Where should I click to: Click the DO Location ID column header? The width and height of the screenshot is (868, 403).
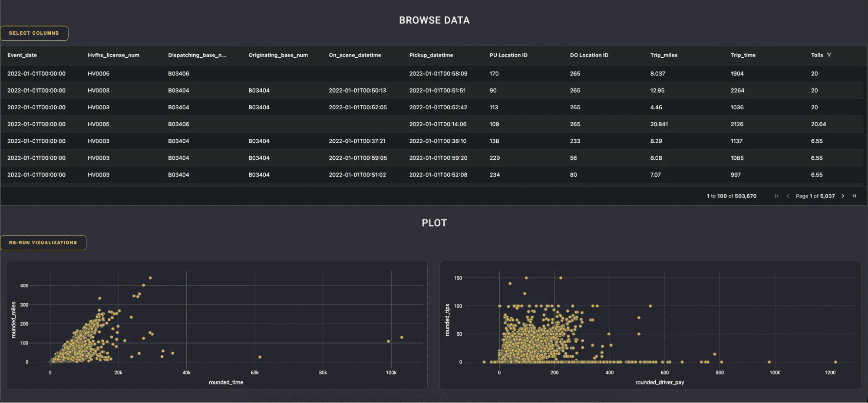point(589,55)
